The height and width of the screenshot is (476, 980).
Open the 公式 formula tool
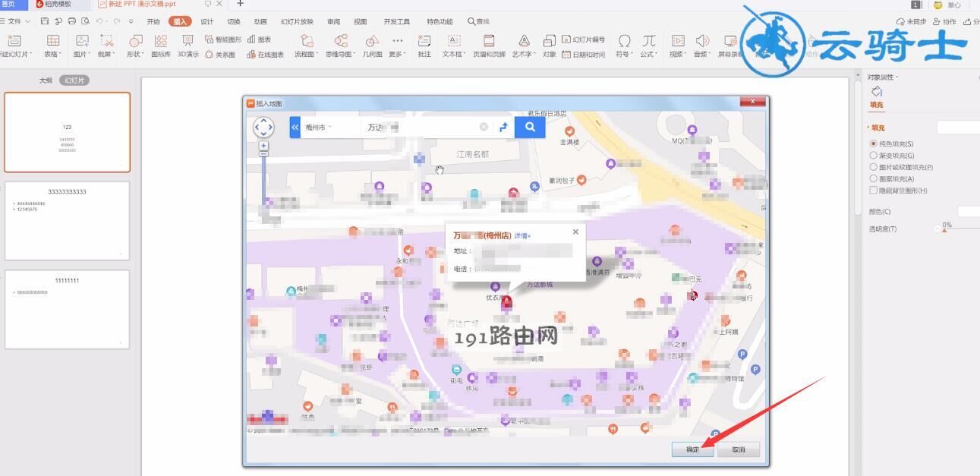[x=648, y=45]
